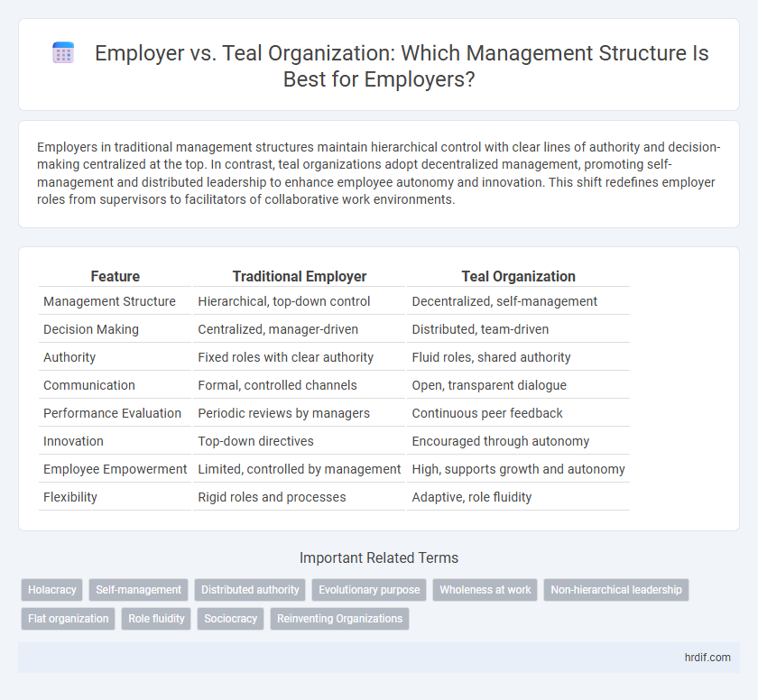758x700 pixels.
Task: Open the Non-hierarchical leadership tag
Action: 616,590
